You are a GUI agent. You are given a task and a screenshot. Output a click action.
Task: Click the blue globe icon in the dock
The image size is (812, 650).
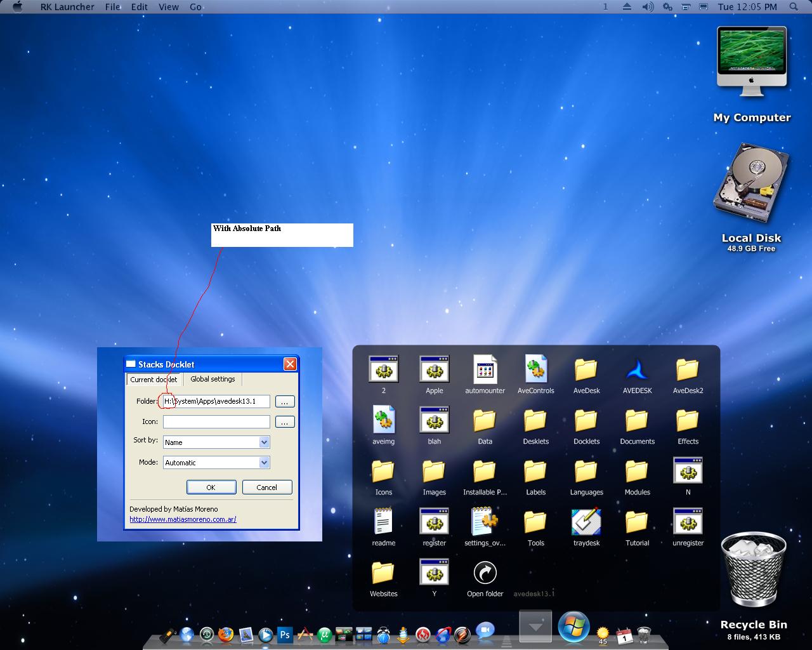click(x=187, y=634)
